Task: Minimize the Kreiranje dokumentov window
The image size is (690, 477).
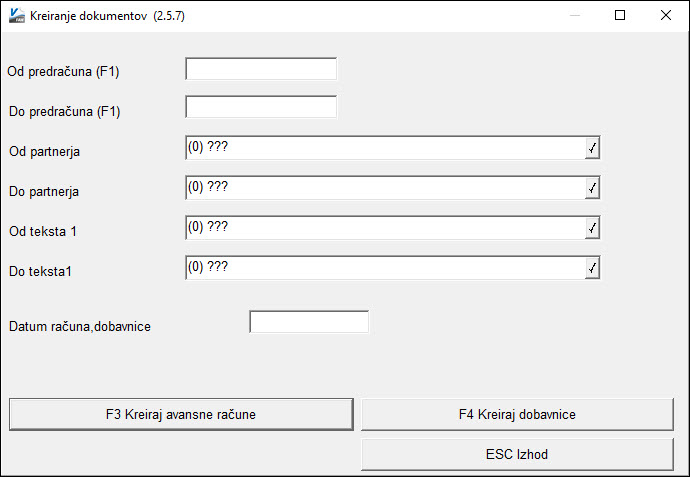Action: coord(574,15)
